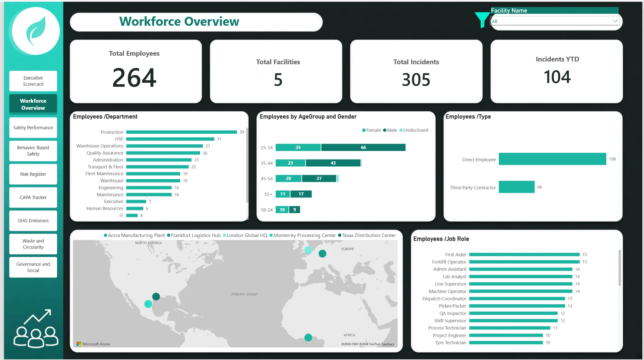Screen dimensions: 644x360
Task: Click the Employees/Job Role chart scrollbar
Action: (620, 268)
